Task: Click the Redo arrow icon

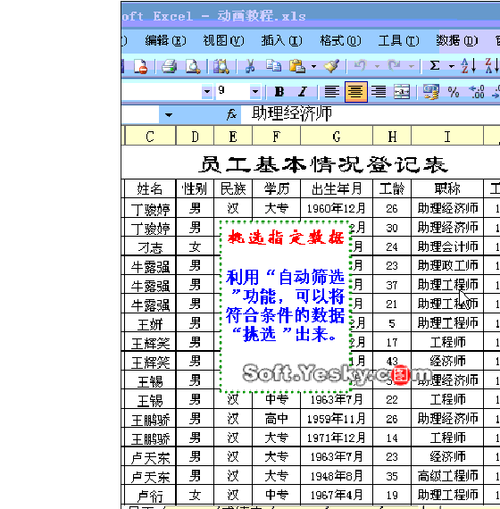Action: pos(394,65)
